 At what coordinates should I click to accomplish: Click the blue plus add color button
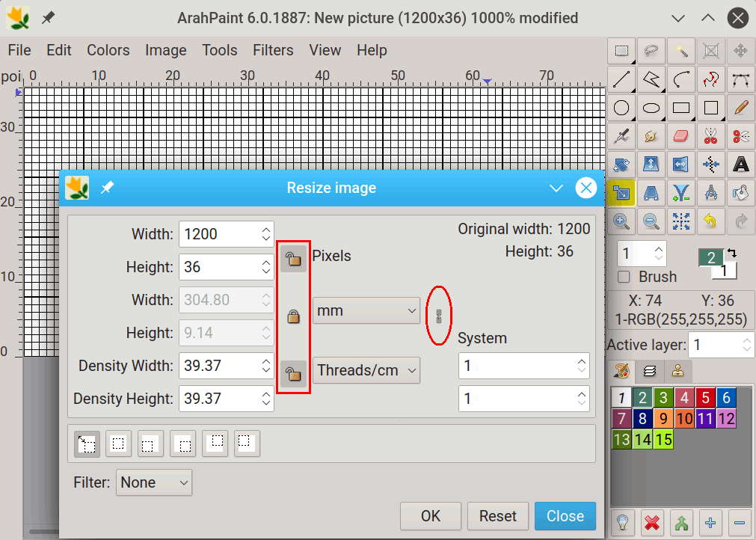pos(710,523)
